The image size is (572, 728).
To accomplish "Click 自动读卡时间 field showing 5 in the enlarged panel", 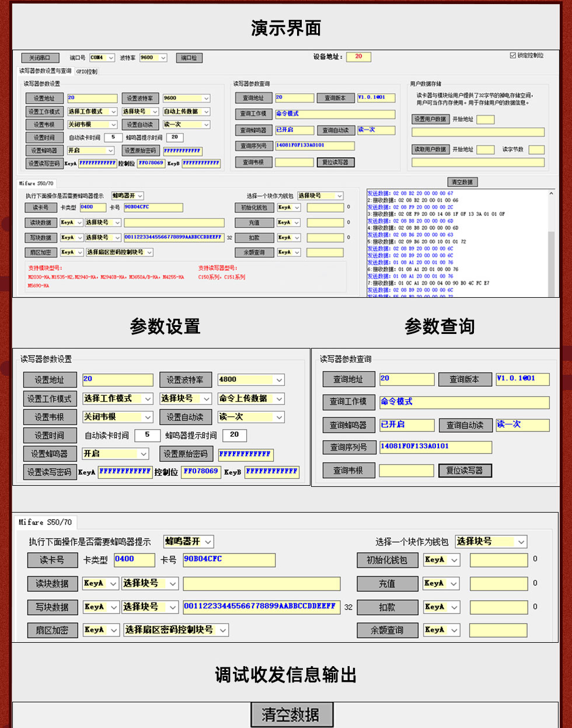I will (x=147, y=435).
